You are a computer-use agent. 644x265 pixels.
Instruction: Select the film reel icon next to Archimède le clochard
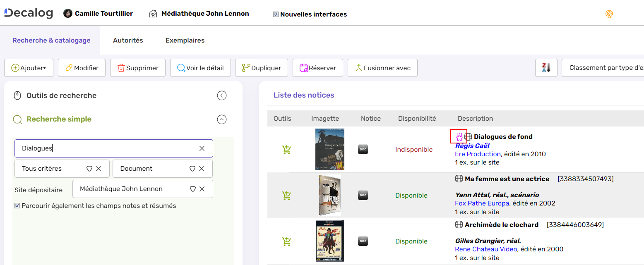[x=459, y=224]
